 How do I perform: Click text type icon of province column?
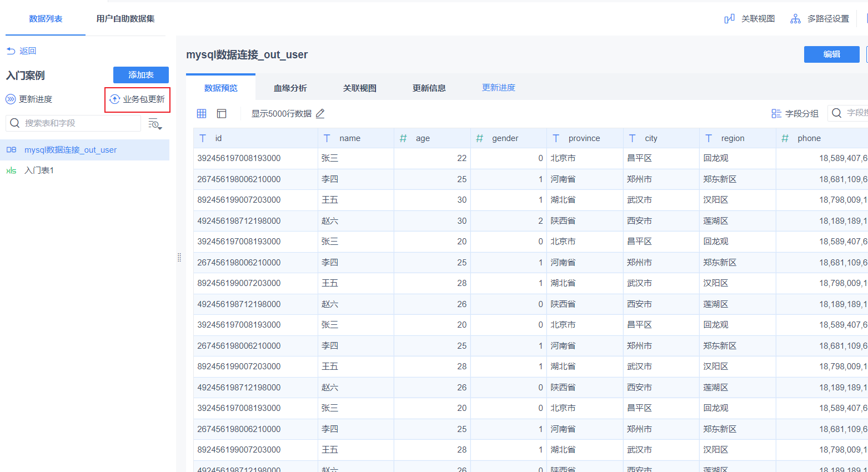point(556,138)
